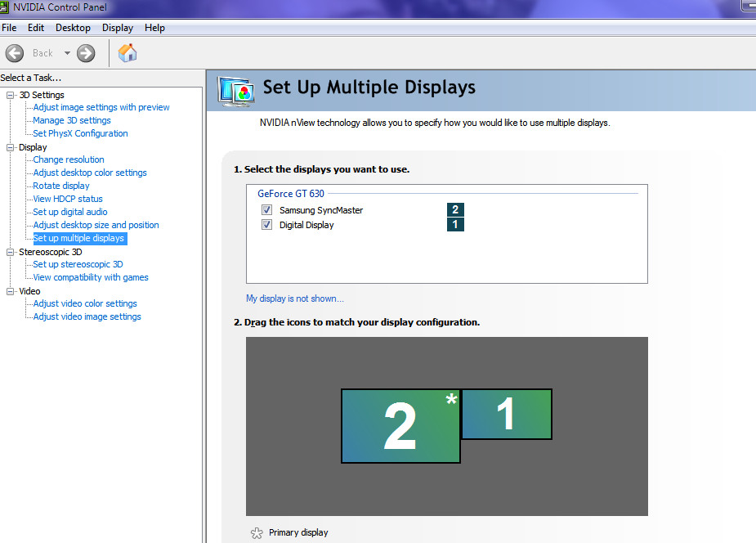This screenshot has height=543, width=756.
Task: Open View HDCP status task
Action: pos(68,199)
